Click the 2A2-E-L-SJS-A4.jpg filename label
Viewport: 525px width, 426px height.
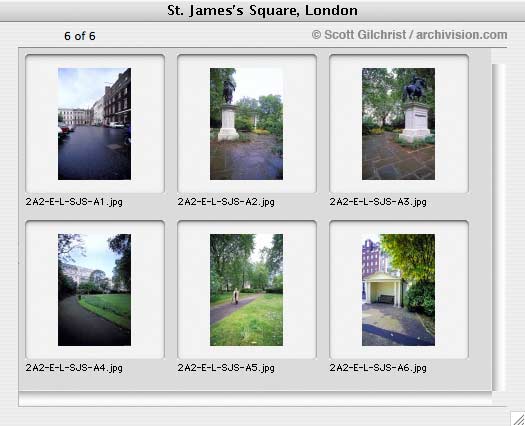[x=74, y=368]
